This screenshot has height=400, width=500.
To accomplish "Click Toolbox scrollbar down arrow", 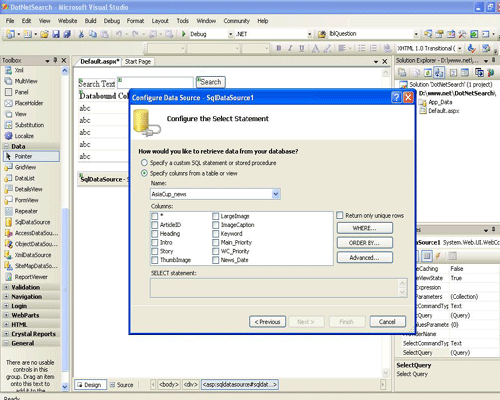I will tap(65, 386).
